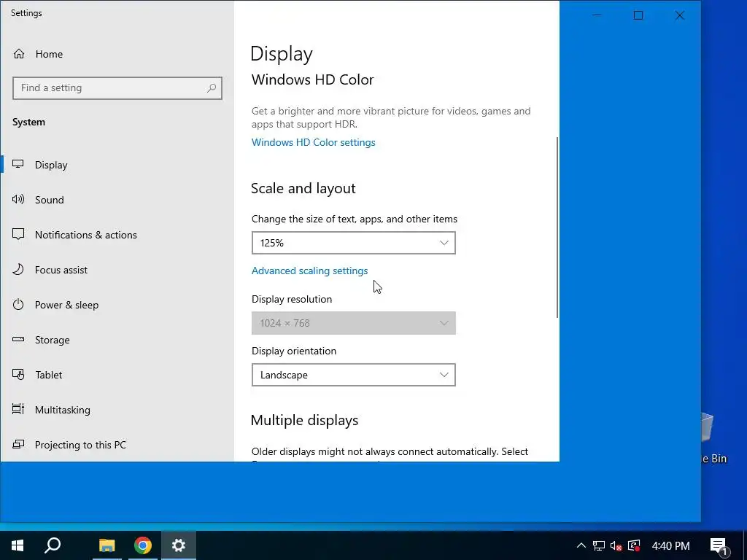Image resolution: width=747 pixels, height=560 pixels.
Task: Click the muted volume tray icon
Action: (616, 546)
